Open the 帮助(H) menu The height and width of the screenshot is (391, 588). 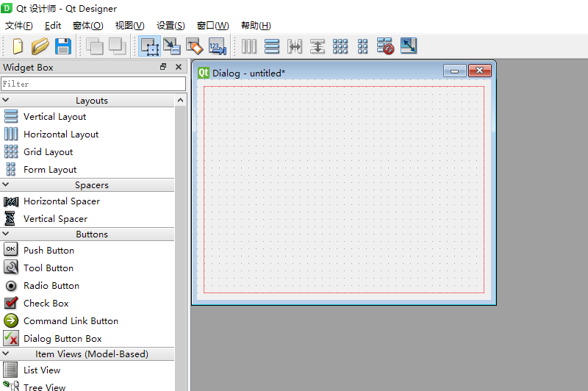(x=256, y=26)
